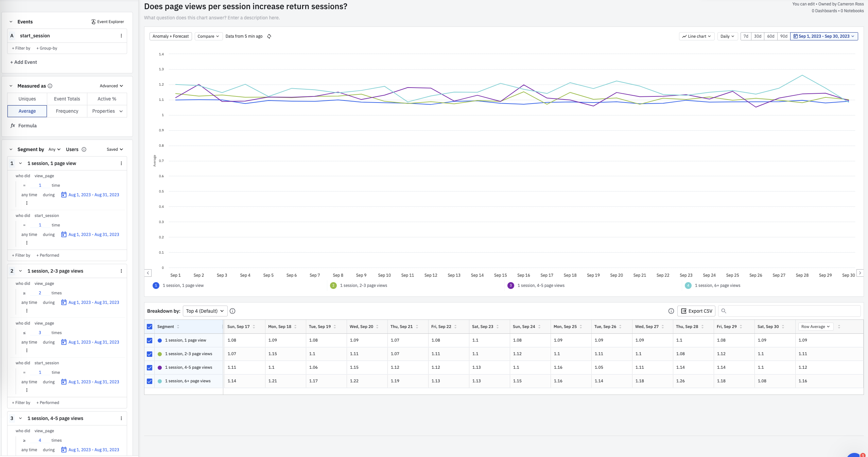This screenshot has width=868, height=457.
Task: Click info icon beside Measured as
Action: click(50, 86)
